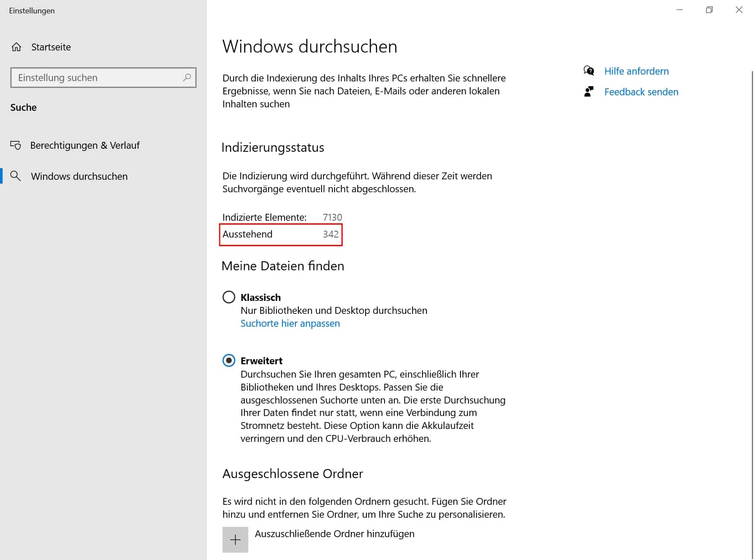Click the Suche section label in the sidebar
This screenshot has width=754, height=560.
pos(23,107)
